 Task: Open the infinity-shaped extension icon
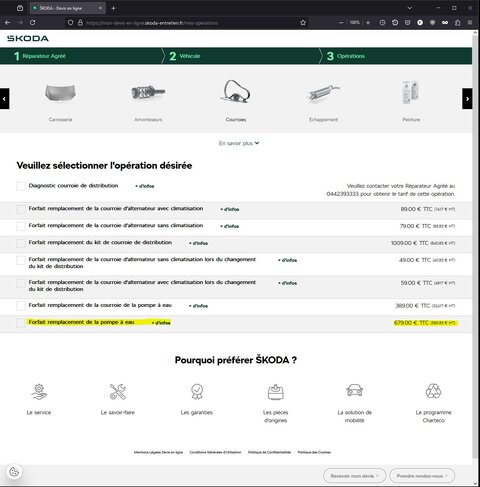click(445, 23)
